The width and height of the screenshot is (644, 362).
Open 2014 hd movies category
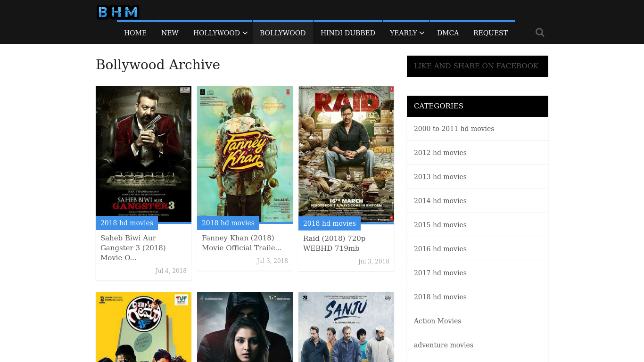point(440,201)
